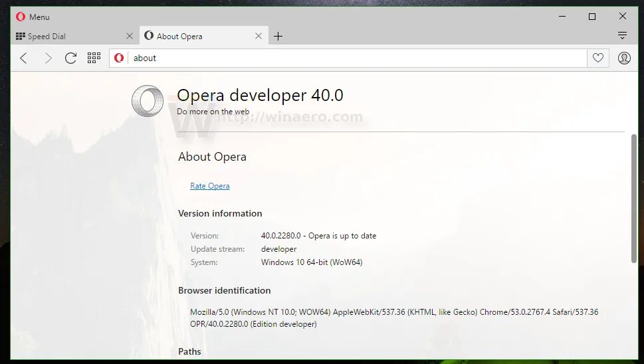Go forward to next page

tap(48, 58)
